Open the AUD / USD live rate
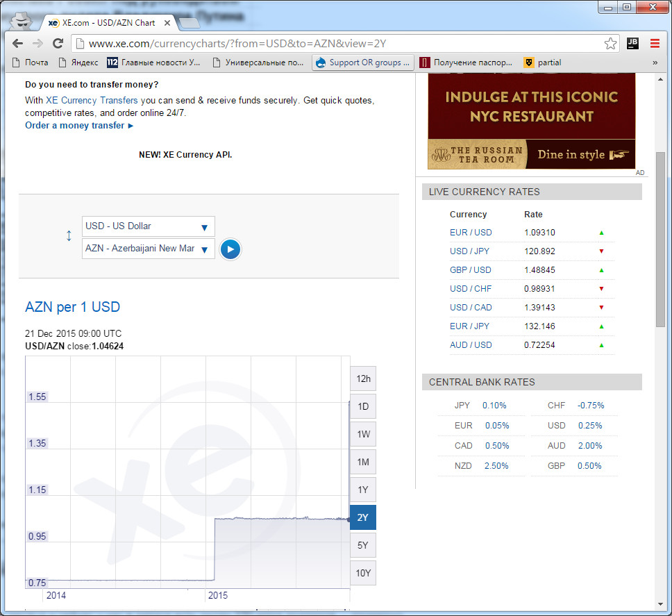Viewport: 672px width, 616px height. point(471,345)
